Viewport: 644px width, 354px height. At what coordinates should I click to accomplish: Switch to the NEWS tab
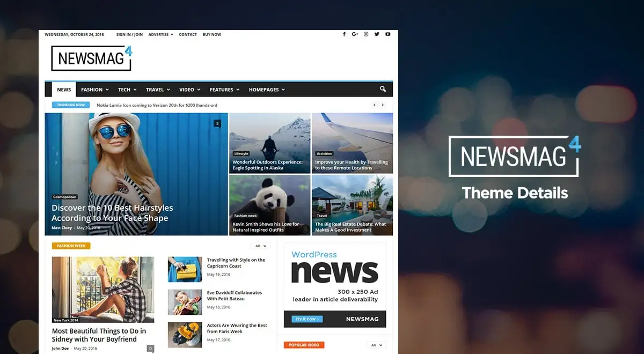64,89
